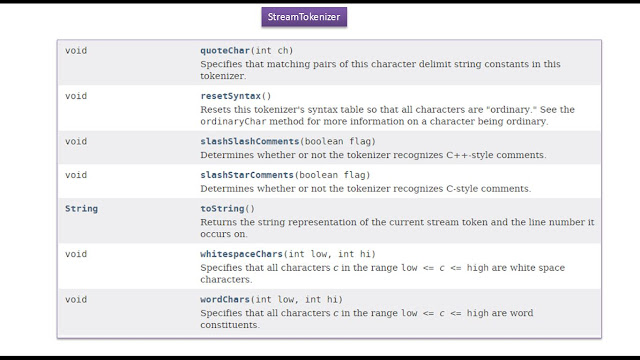Open the slashStarComments method link
The height and width of the screenshot is (360, 640).
pos(247,175)
